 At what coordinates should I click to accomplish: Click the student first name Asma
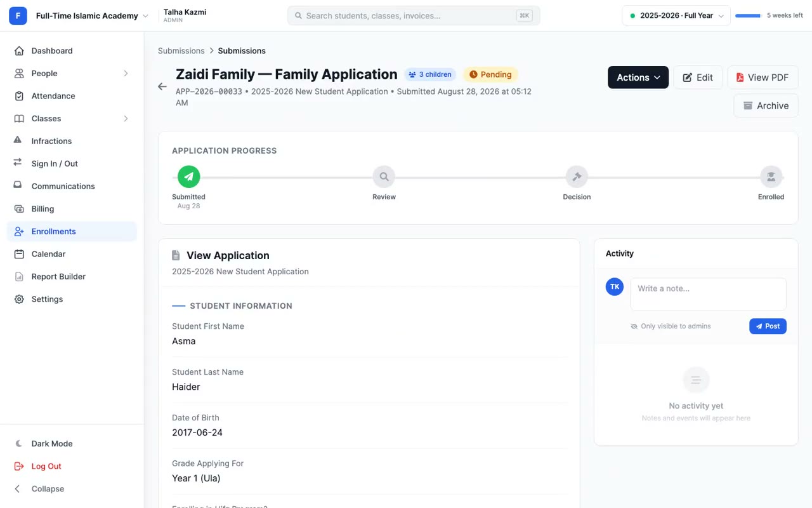point(184,341)
